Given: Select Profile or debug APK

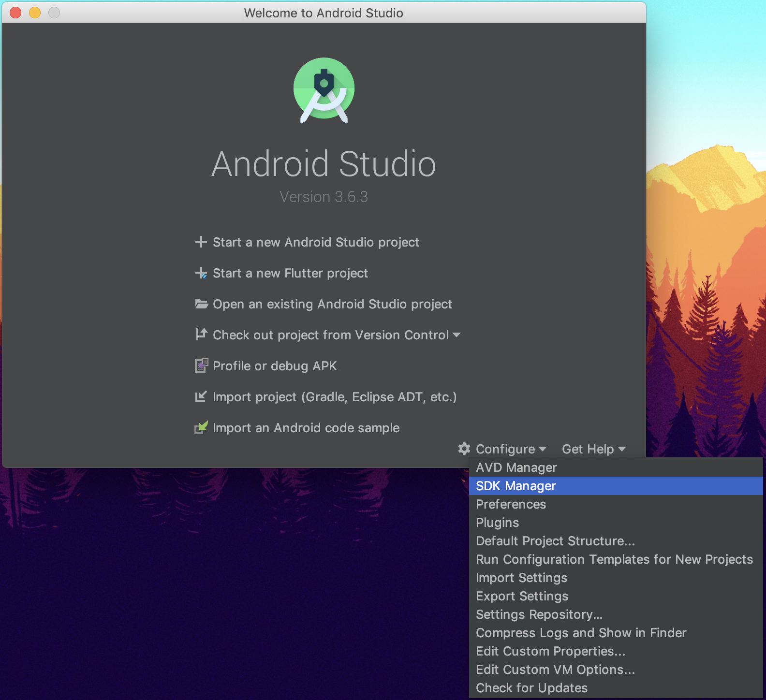Looking at the screenshot, I should point(275,366).
